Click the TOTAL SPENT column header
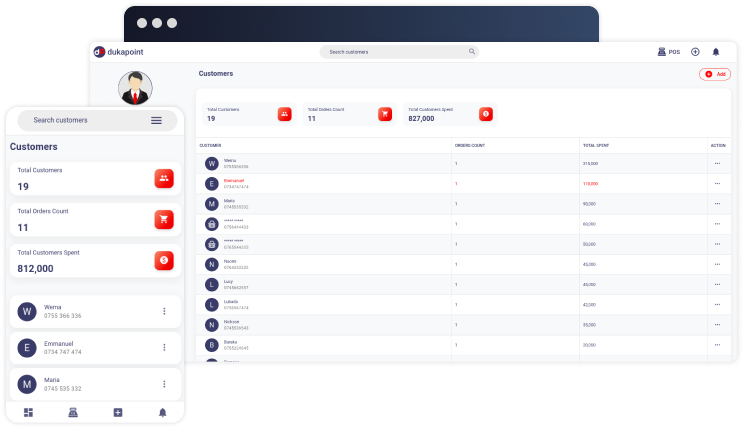This screenshot has height=428, width=744. (x=596, y=146)
